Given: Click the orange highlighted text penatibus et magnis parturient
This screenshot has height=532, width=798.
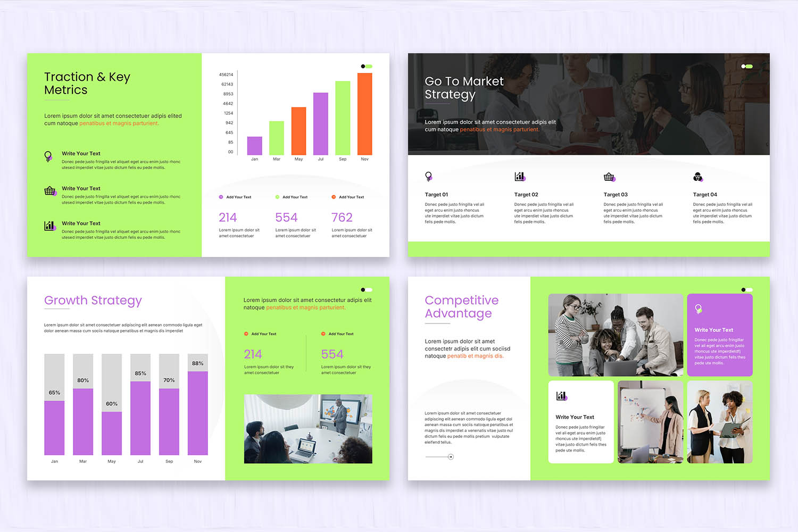Looking at the screenshot, I should point(119,123).
